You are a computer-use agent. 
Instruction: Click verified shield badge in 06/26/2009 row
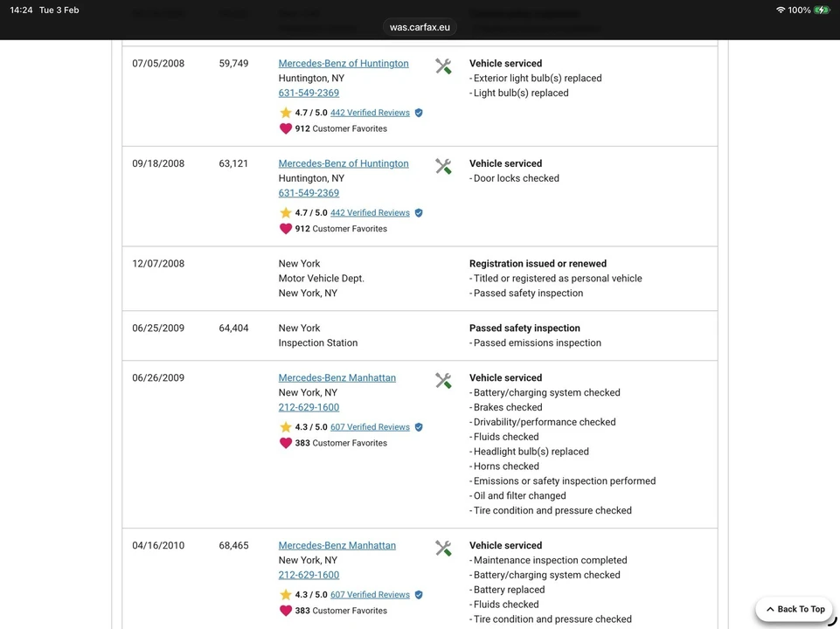pyautogui.click(x=419, y=426)
